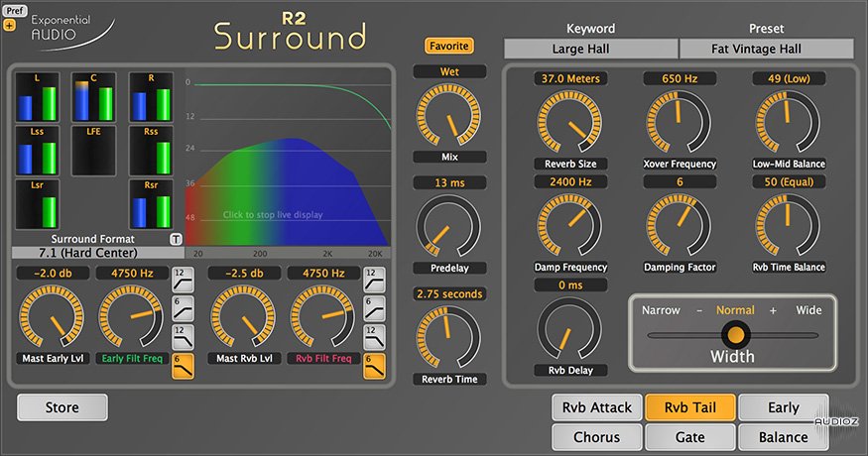This screenshot has width=868, height=456.
Task: Click the Low-Mid Balance knob
Action: click(x=789, y=122)
